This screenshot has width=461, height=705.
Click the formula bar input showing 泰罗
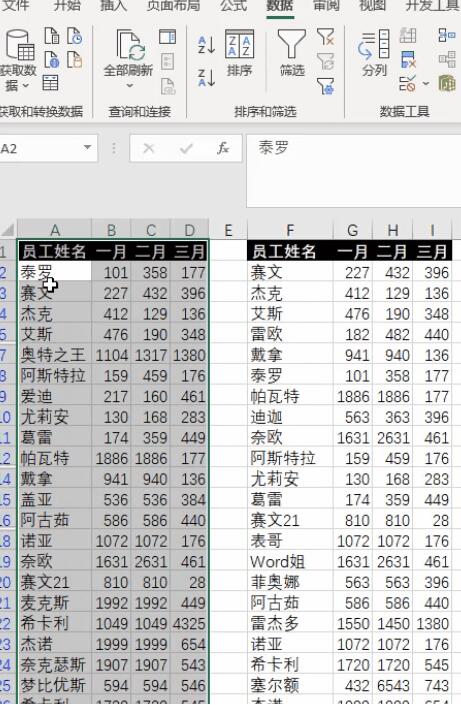[x=354, y=170]
